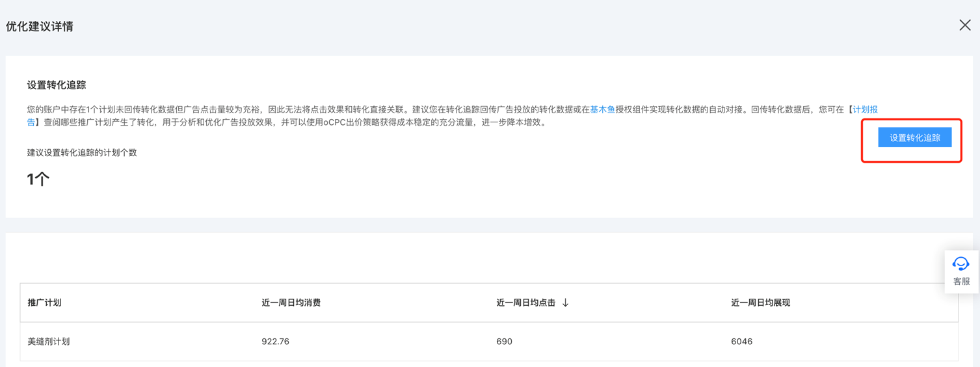Sort by the 近一周日均点击 column header

[x=525, y=303]
